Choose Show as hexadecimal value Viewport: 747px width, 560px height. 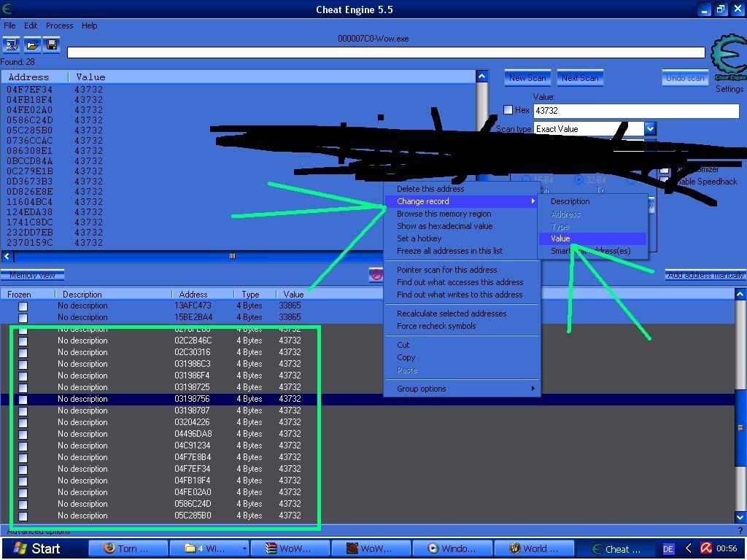[462, 226]
